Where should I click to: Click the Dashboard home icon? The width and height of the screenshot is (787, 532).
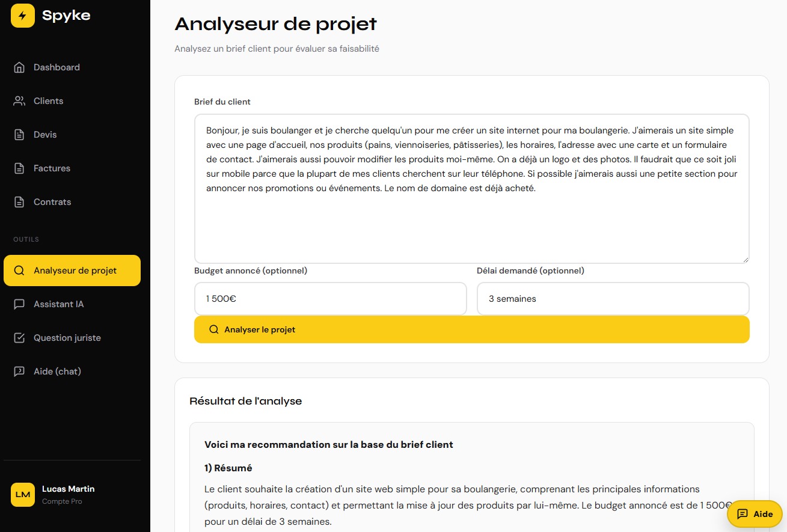coord(19,67)
